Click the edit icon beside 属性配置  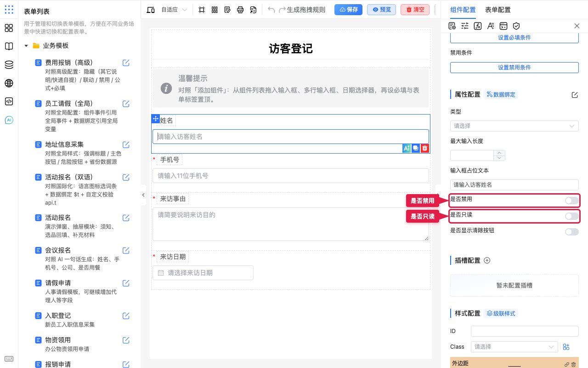(575, 95)
